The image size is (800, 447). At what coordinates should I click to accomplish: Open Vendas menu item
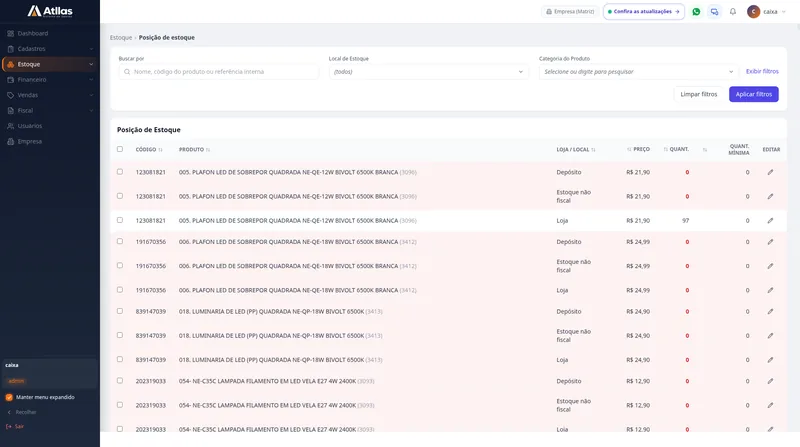50,95
